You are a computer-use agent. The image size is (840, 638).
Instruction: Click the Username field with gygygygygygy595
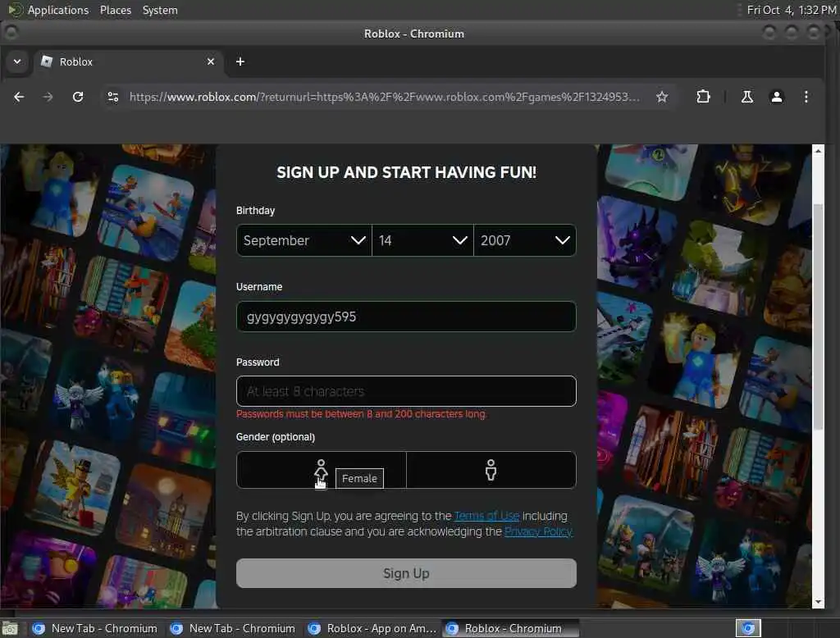tap(406, 317)
